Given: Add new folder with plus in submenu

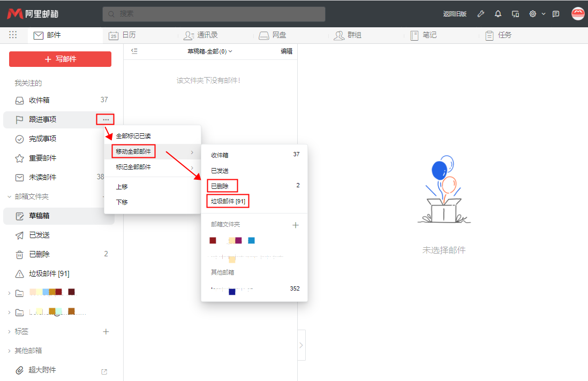Looking at the screenshot, I should [295, 225].
